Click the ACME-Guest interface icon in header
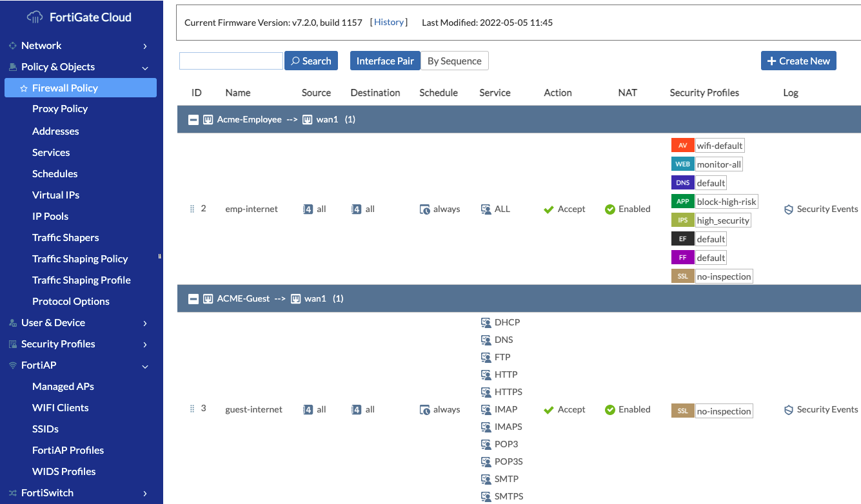This screenshot has height=504, width=861. click(x=208, y=299)
